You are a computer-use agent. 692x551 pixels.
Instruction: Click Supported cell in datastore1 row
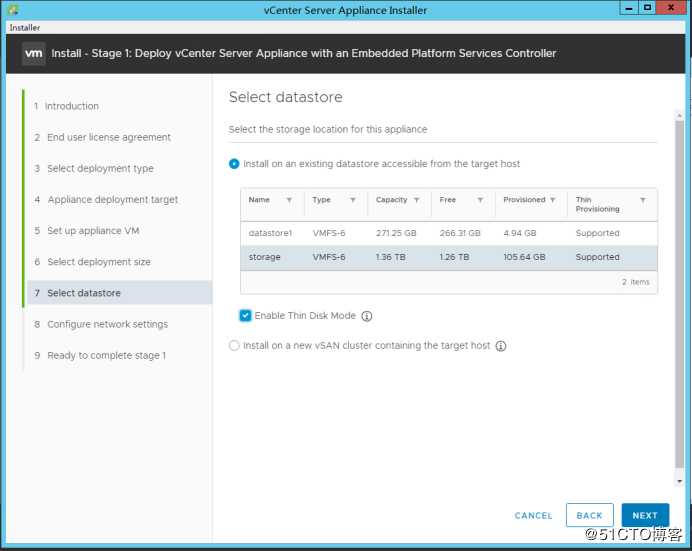pyautogui.click(x=598, y=233)
